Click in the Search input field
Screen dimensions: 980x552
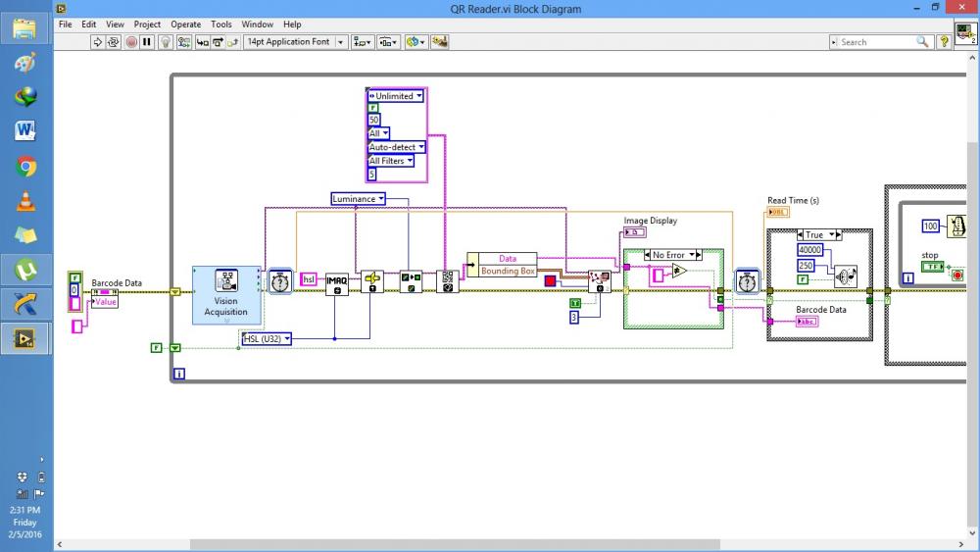[877, 42]
